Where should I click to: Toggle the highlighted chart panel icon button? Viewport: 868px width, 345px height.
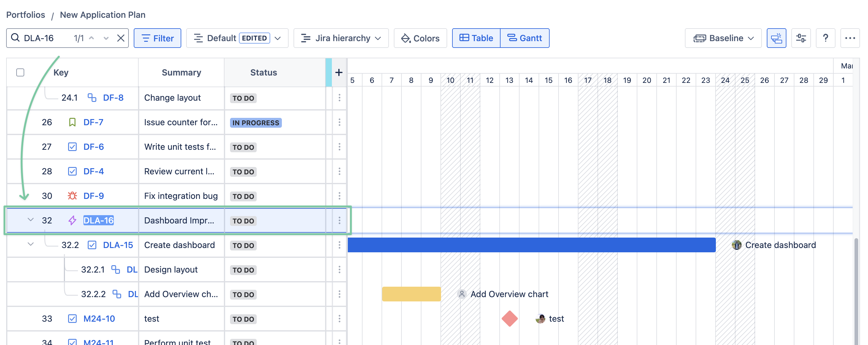pyautogui.click(x=776, y=38)
